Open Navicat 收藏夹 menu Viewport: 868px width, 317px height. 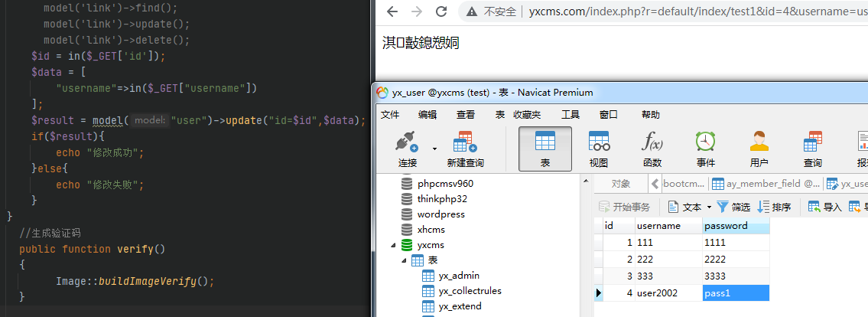(527, 115)
